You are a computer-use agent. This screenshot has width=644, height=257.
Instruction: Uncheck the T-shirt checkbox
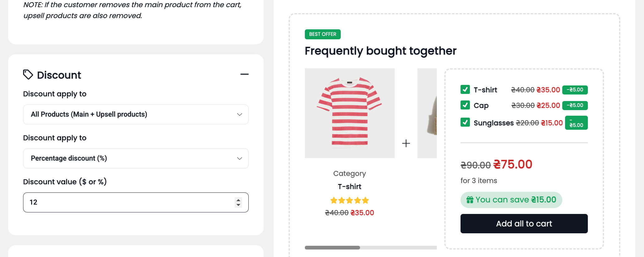[x=465, y=90]
